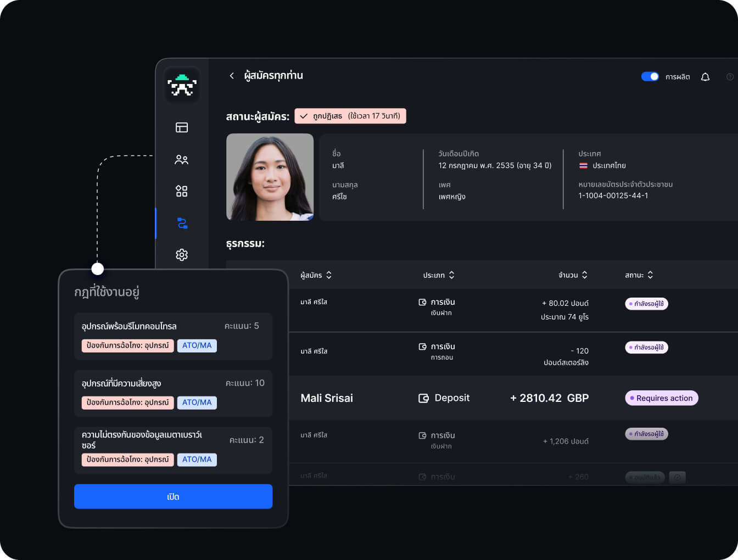This screenshot has height=560, width=738.
Task: Sort by the ประเภท column
Action: [438, 275]
